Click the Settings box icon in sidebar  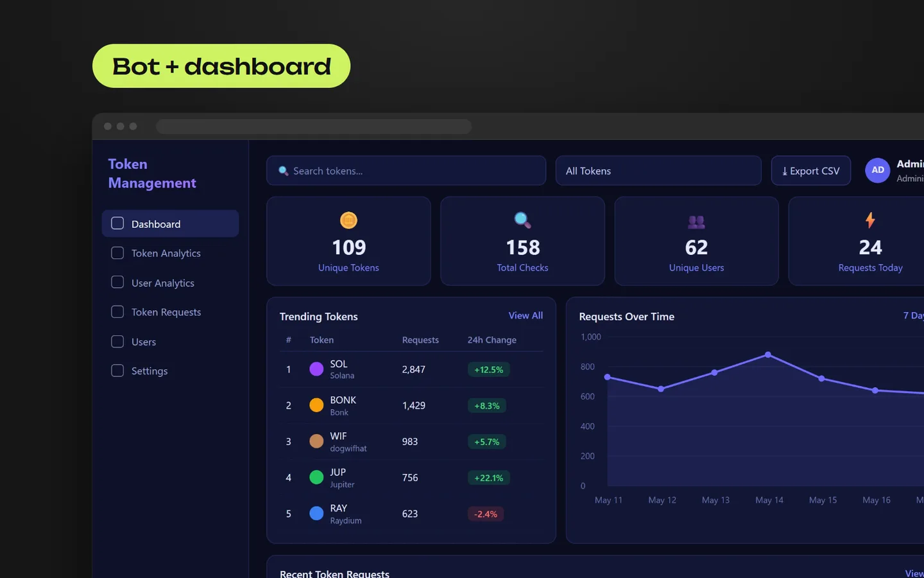pyautogui.click(x=117, y=371)
